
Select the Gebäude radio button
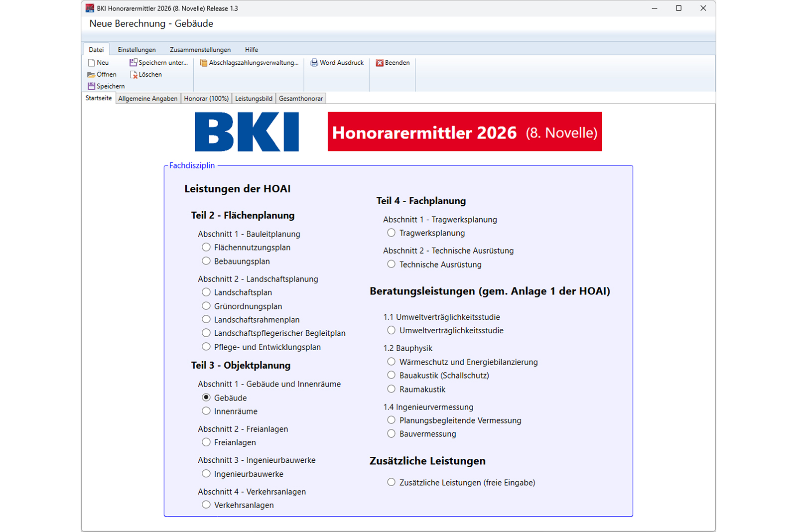click(206, 398)
